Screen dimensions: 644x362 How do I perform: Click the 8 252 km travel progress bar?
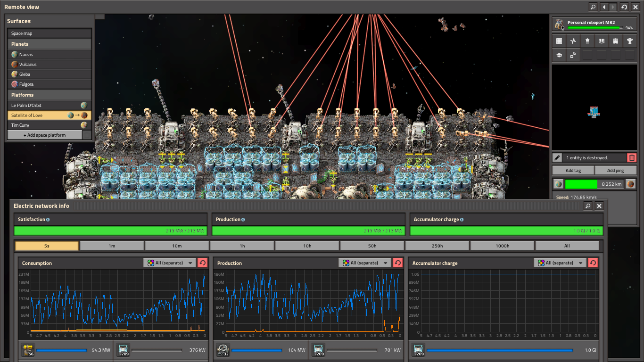click(x=594, y=184)
